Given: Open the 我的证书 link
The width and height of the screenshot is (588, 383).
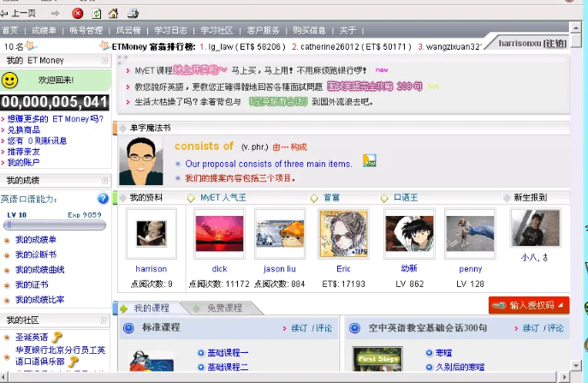Looking at the screenshot, I should tap(32, 284).
